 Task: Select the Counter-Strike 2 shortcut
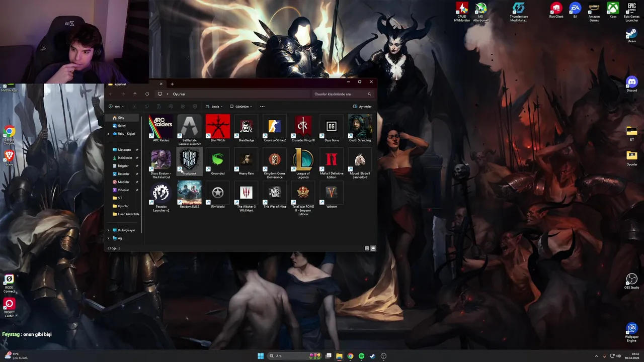[x=275, y=129]
